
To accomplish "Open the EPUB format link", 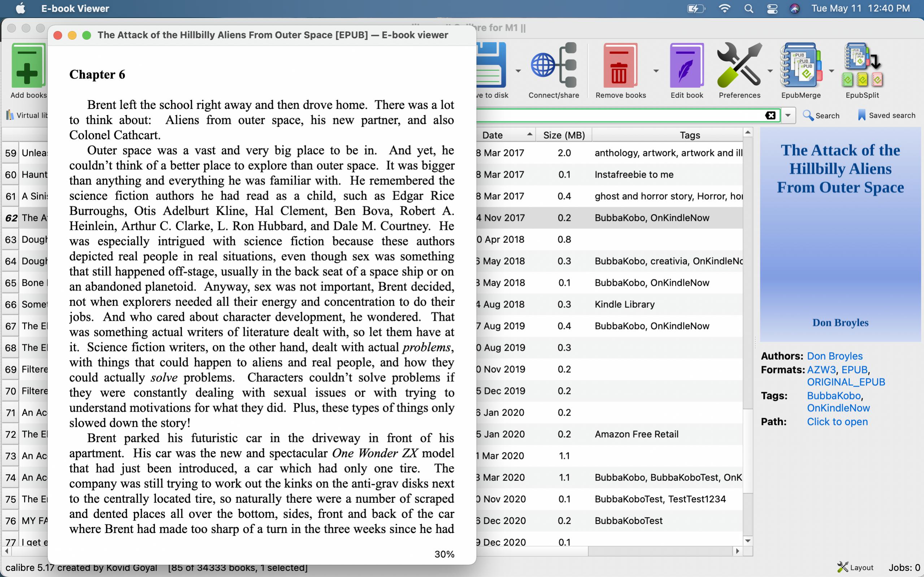I will point(855,370).
